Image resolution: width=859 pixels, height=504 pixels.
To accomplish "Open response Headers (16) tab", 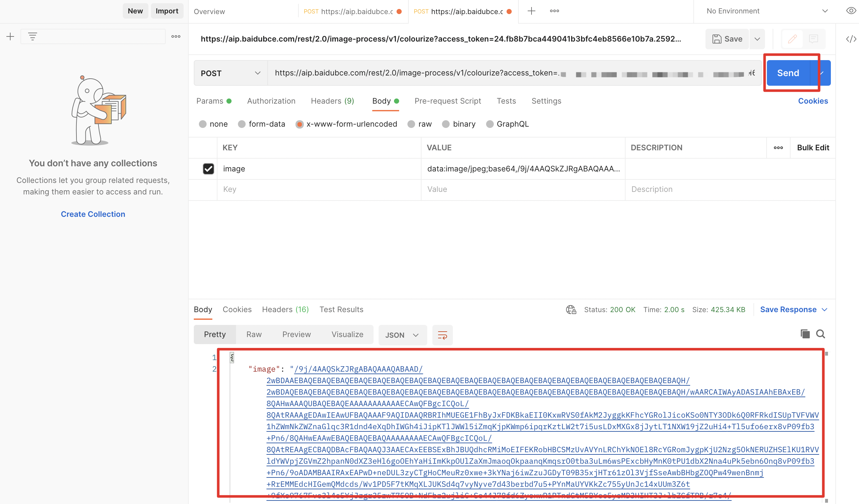I will coord(285,310).
